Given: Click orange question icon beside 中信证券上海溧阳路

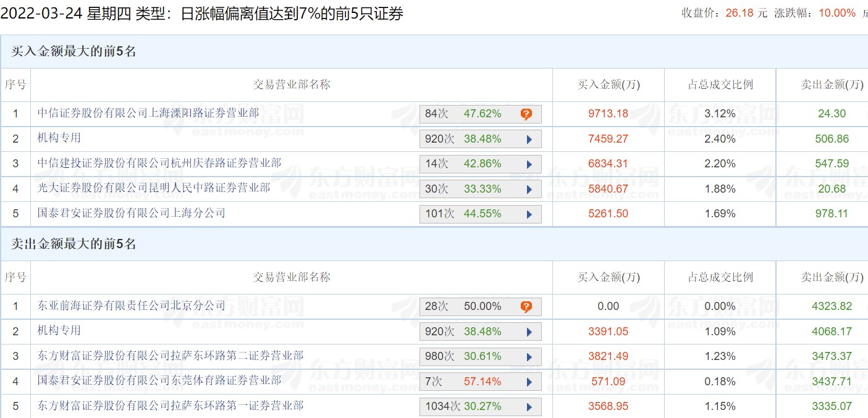Looking at the screenshot, I should click(x=526, y=114).
